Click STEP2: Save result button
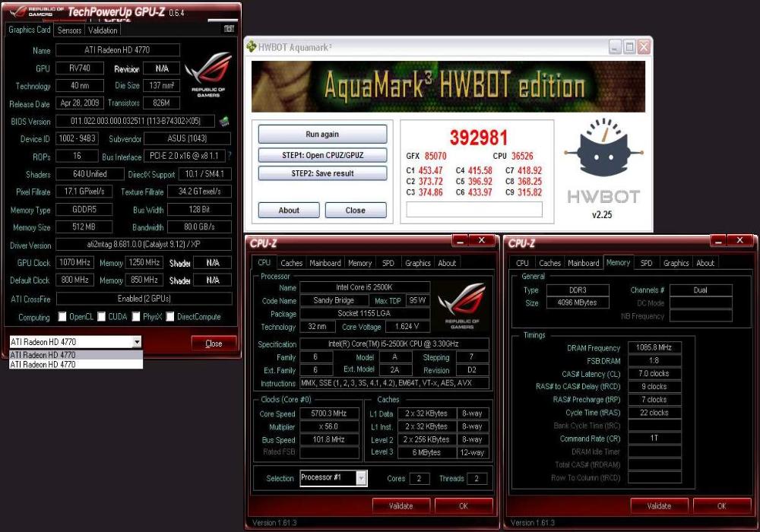 tap(322, 173)
